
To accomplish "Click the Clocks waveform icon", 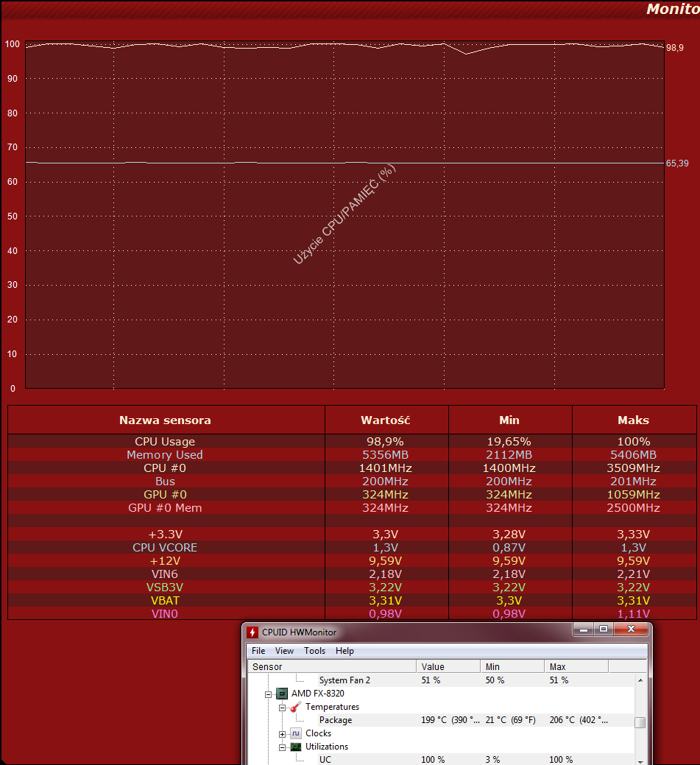I will (x=296, y=733).
